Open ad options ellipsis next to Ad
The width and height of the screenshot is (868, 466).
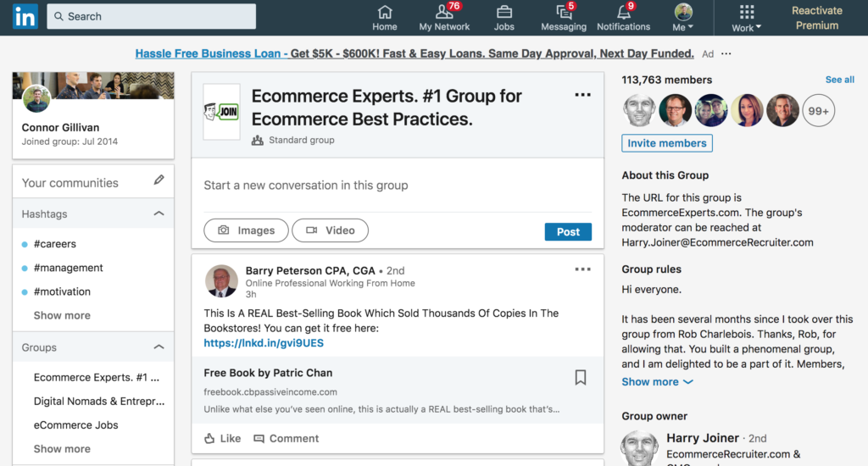click(726, 53)
